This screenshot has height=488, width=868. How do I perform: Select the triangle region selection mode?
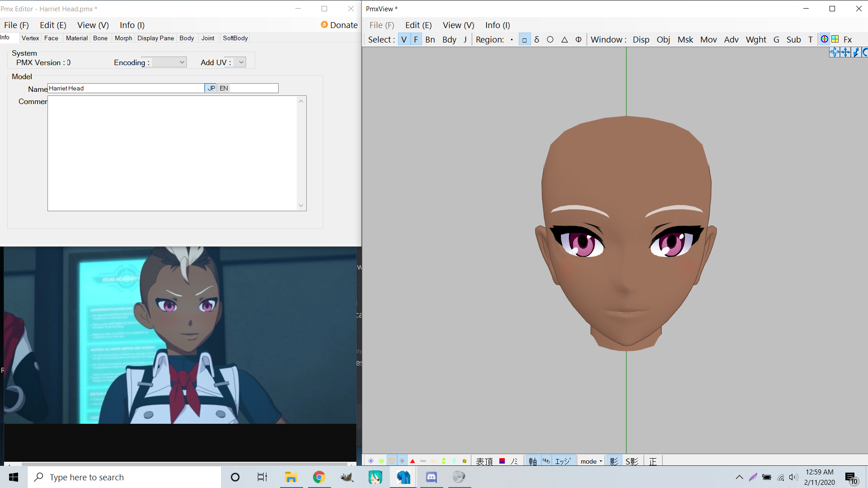point(564,39)
